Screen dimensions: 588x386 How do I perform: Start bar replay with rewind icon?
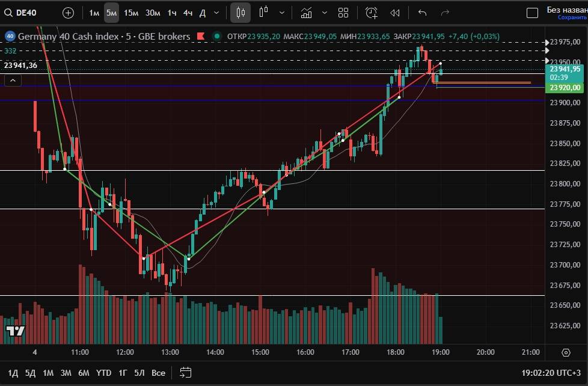coord(394,13)
